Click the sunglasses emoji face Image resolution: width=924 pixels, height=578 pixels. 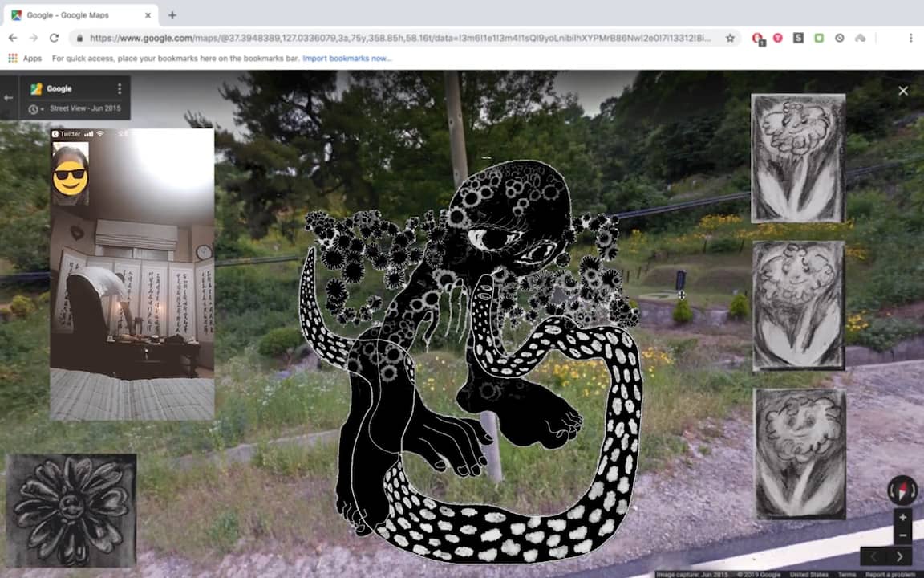click(x=70, y=177)
